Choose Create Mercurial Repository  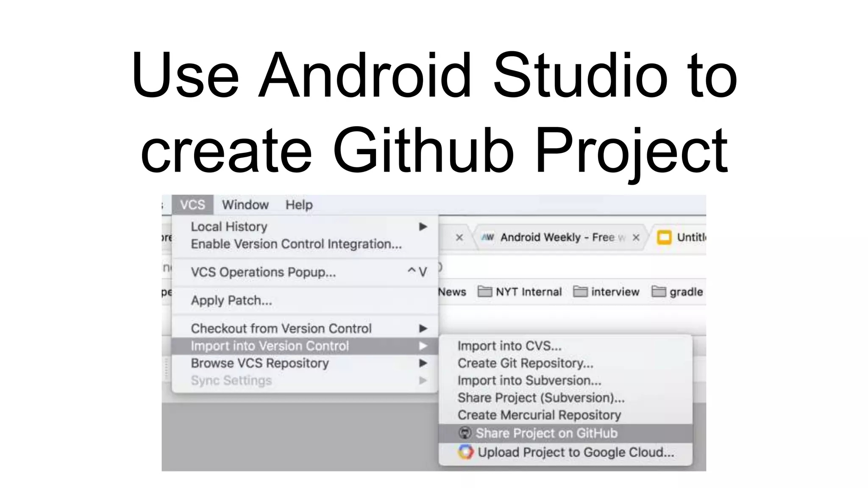point(565,415)
